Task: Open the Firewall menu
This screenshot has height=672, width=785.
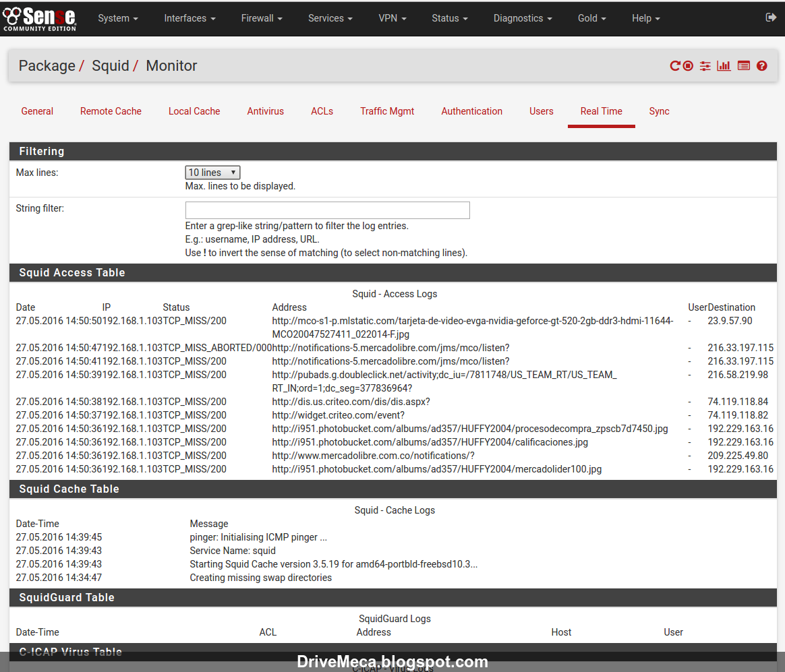Action: pos(262,18)
